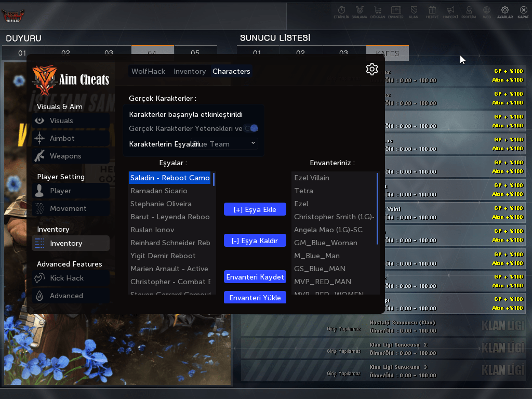Open the Aimbot sidebar section
Screen dimensions: 532x399
tap(71, 138)
